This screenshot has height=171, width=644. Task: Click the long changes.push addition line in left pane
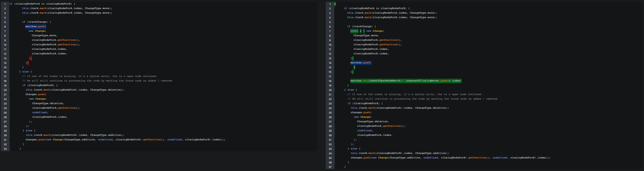(x=125, y=140)
